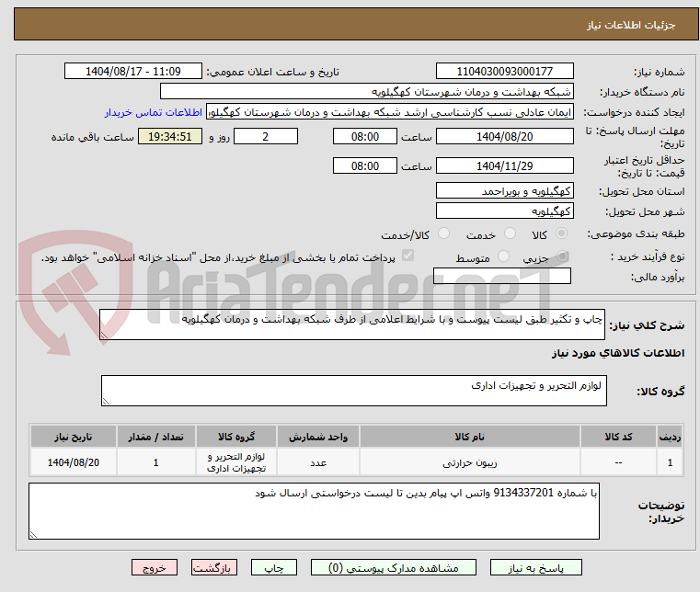
Task: Click the شماره نیاز number field
Action: (x=504, y=71)
